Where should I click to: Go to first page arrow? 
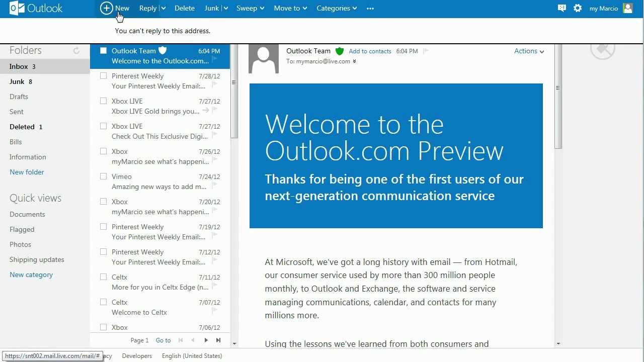(181, 340)
